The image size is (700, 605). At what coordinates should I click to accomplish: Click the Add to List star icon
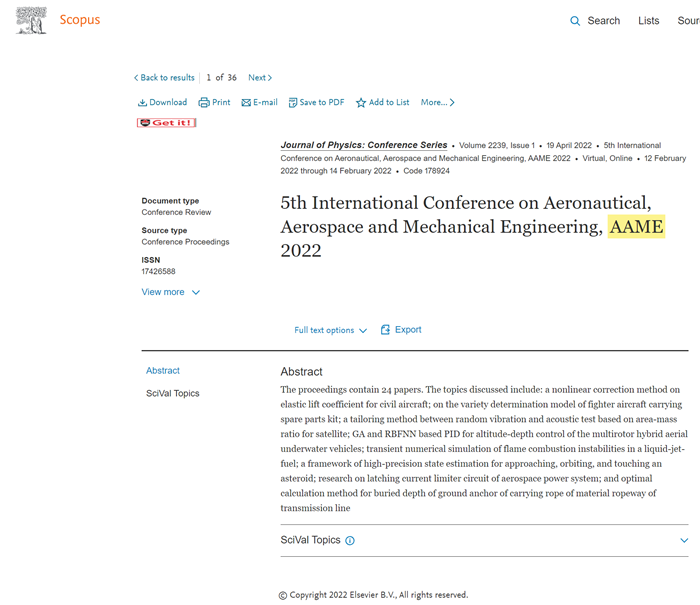point(361,103)
